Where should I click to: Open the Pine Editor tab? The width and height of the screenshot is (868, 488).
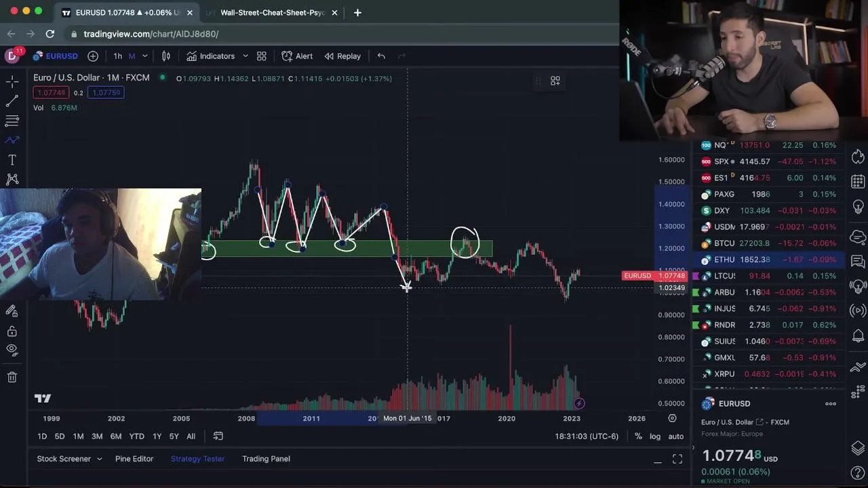[x=134, y=459]
